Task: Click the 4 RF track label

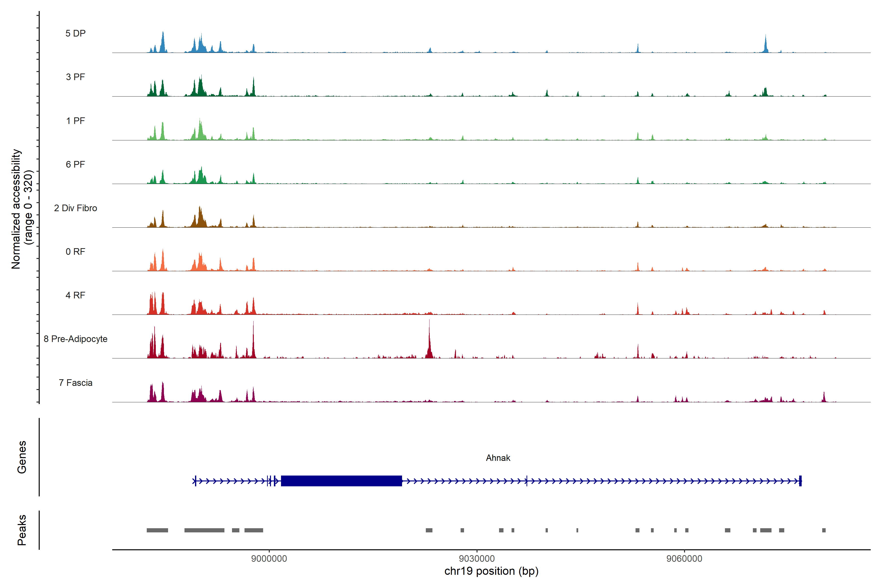Action: click(75, 295)
